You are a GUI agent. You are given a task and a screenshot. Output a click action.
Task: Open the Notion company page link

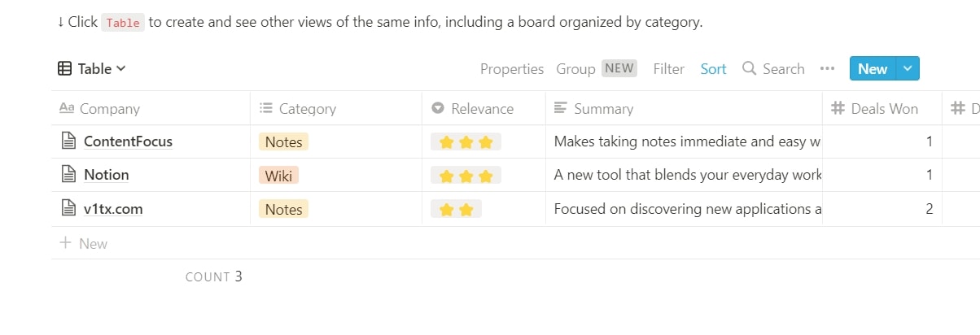pos(107,175)
